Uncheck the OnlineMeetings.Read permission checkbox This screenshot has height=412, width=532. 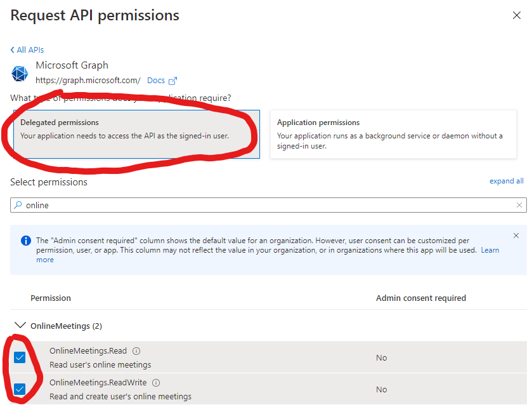[x=20, y=357]
